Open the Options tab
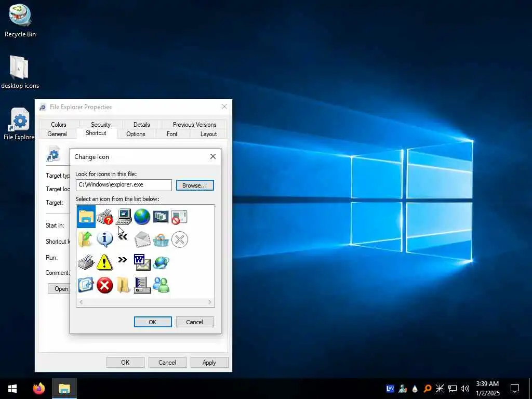532x399 pixels. coord(136,134)
